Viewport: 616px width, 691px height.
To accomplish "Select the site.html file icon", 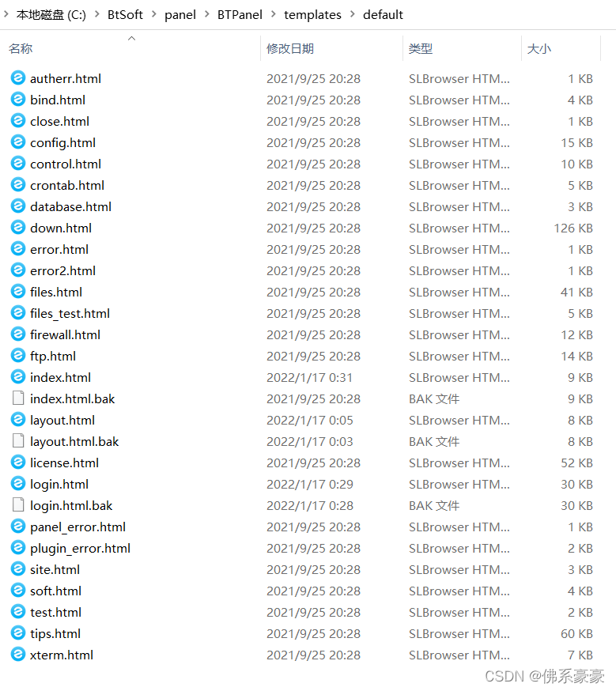I will click(18, 569).
